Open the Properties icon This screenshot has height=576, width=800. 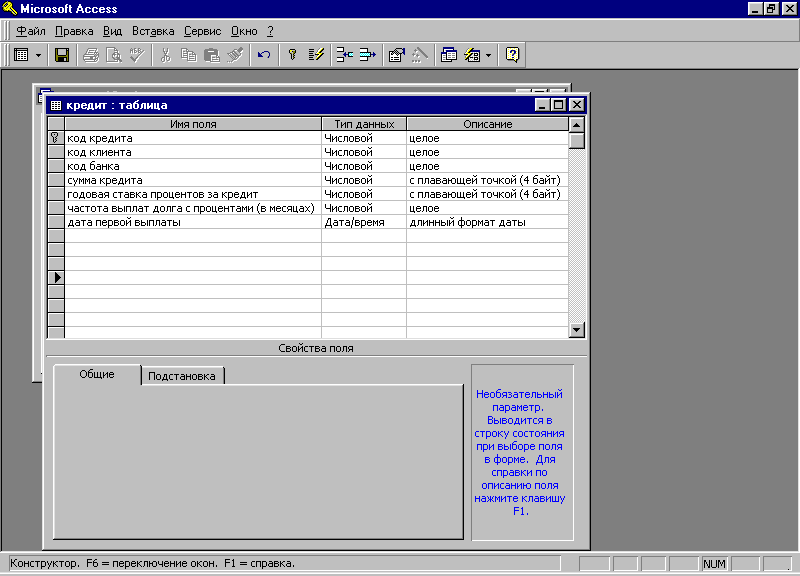tap(396, 55)
